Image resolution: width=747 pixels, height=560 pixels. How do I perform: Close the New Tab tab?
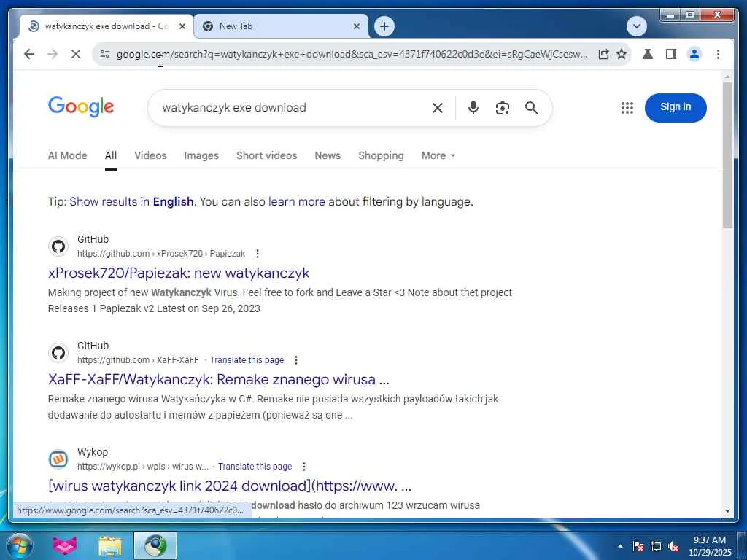(x=356, y=26)
